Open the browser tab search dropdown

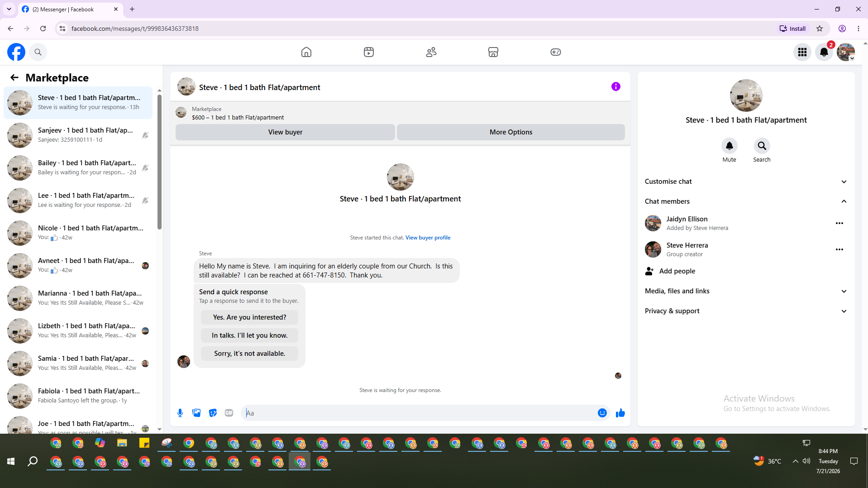9,9
